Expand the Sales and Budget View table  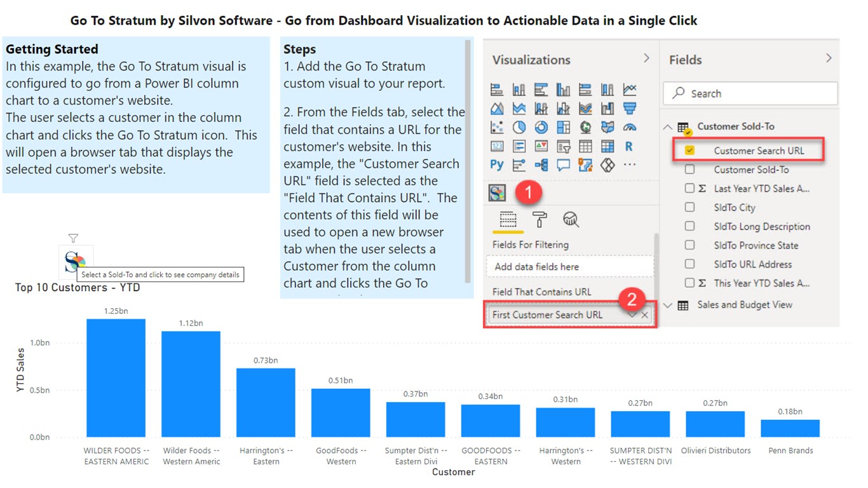[x=667, y=305]
